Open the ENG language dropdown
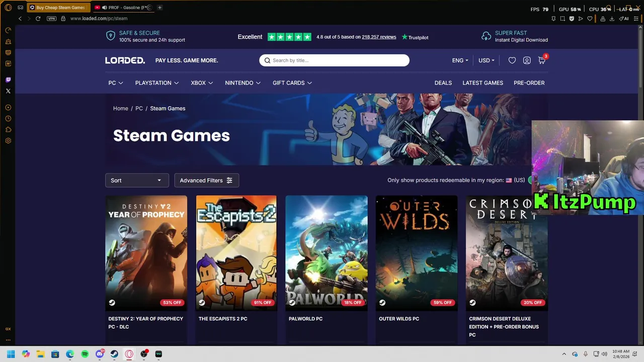Image resolution: width=644 pixels, height=362 pixels. tap(460, 60)
